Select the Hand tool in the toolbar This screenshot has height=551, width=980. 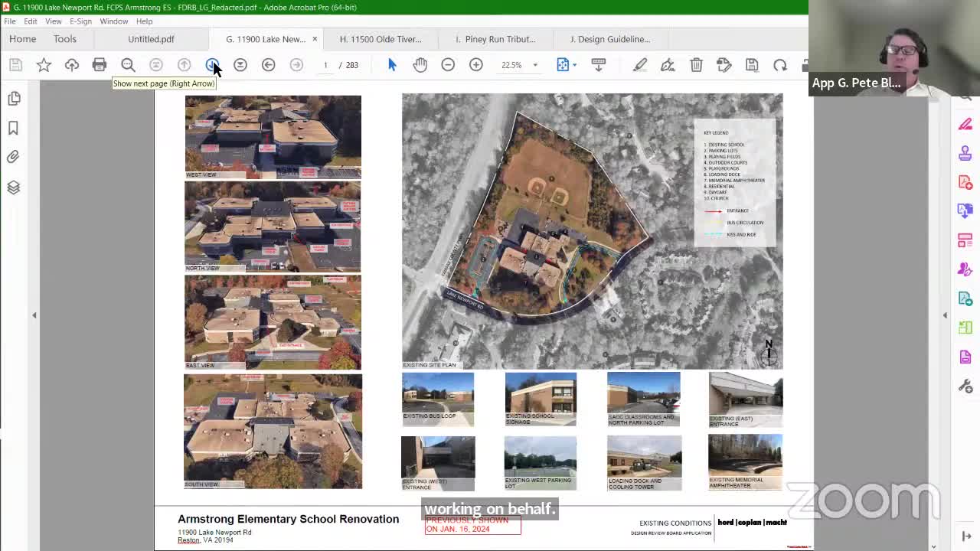pyautogui.click(x=420, y=65)
